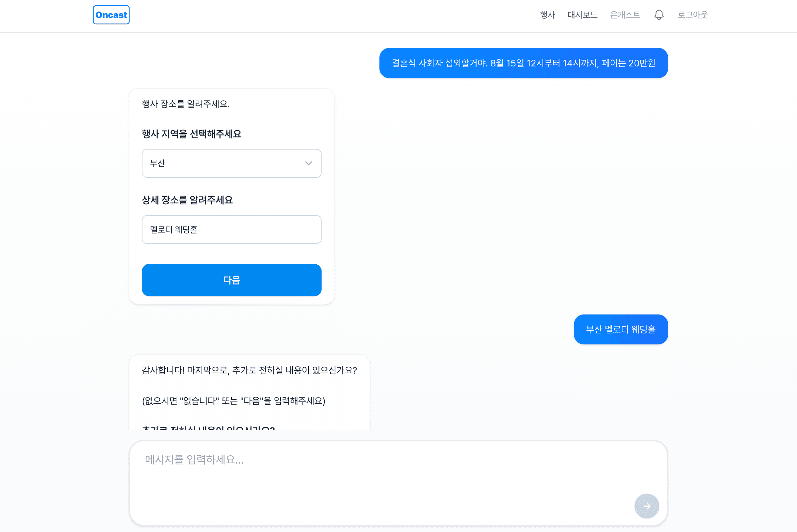
Task: Click the 멜로디 웨딩홀 text field
Action: tap(232, 229)
